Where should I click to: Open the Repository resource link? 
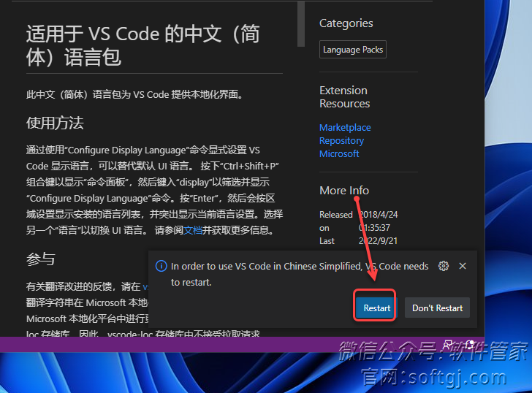[342, 141]
